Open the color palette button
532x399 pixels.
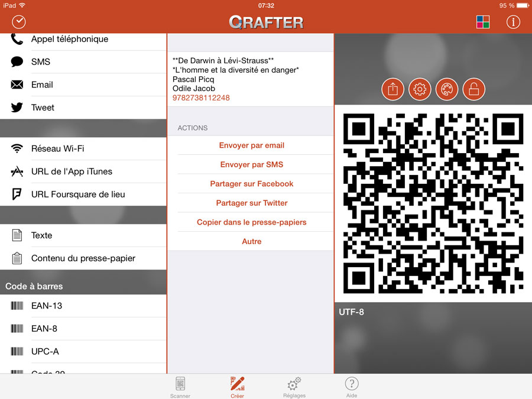(x=447, y=89)
